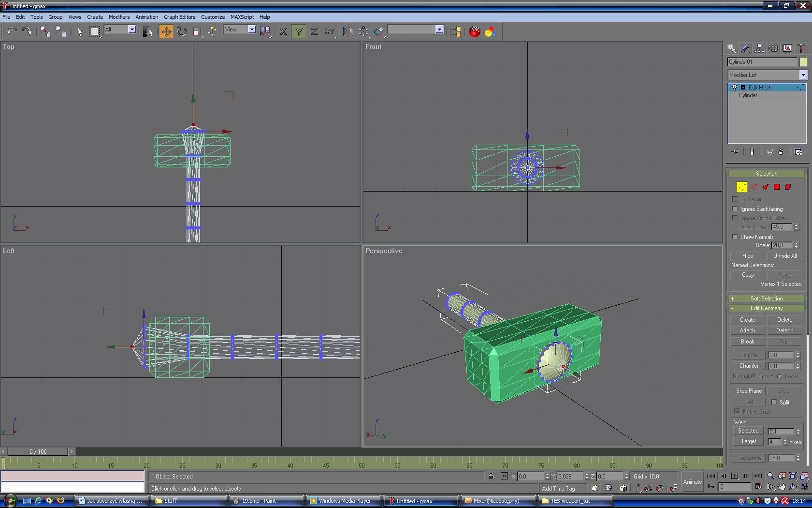This screenshot has height=508, width=812.
Task: Activate the Select and Scale tool
Action: tap(197, 31)
